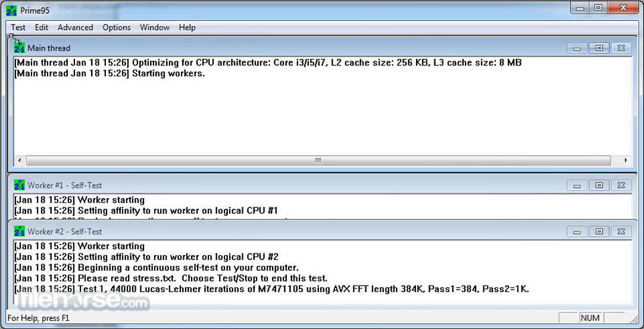Click the 'Test 1, 44000 Lucas-Lehmer' line

[271, 289]
